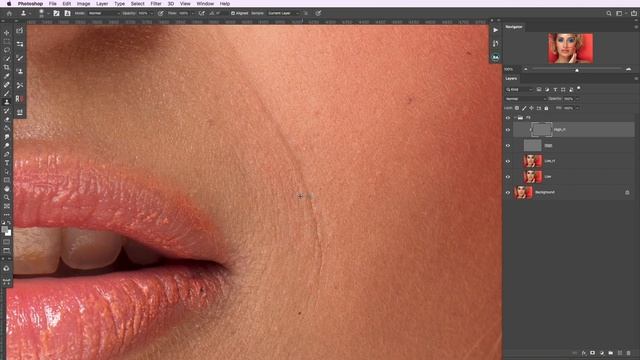
Task: Collapse the FS group folder
Action: tap(515, 118)
